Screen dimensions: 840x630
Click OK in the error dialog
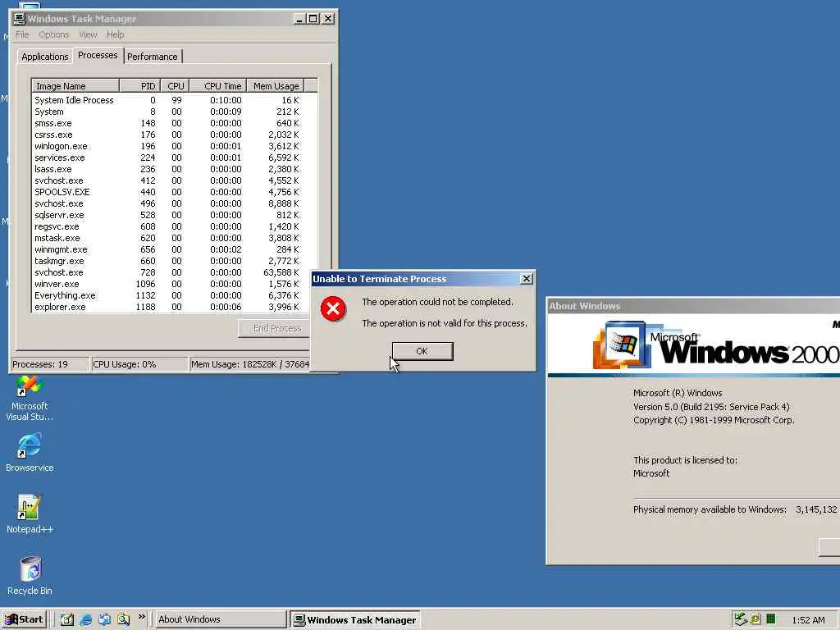coord(422,351)
